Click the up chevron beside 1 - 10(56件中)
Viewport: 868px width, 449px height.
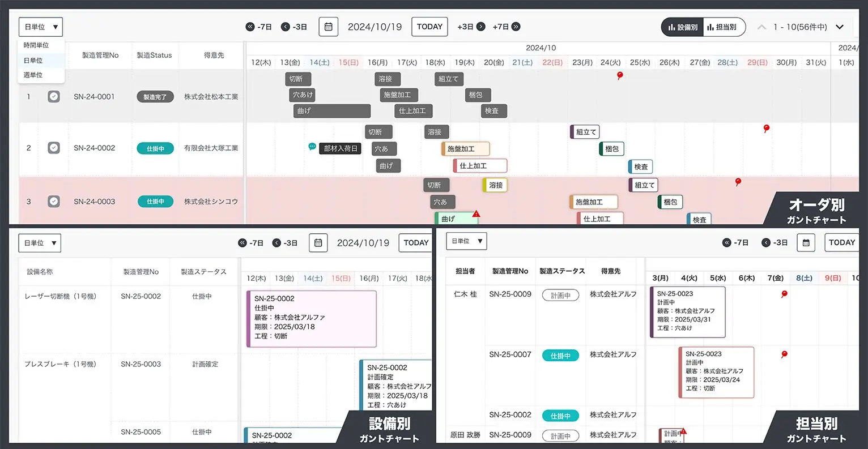(x=761, y=27)
